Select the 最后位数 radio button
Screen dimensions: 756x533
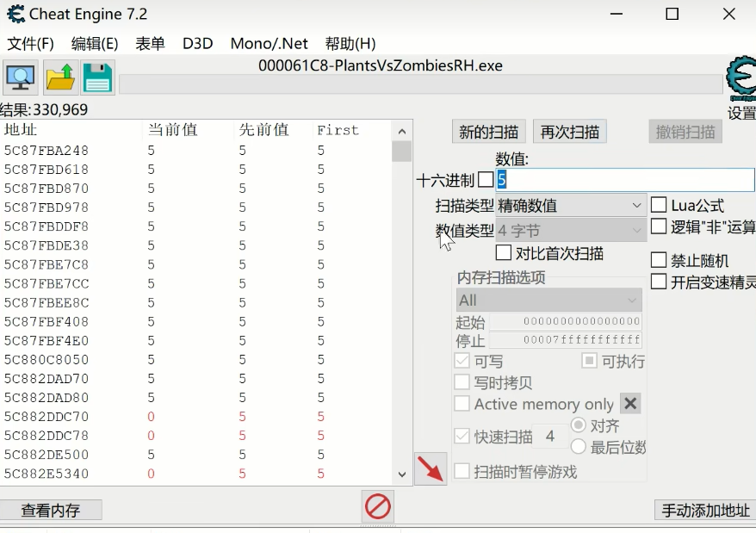[579, 446]
